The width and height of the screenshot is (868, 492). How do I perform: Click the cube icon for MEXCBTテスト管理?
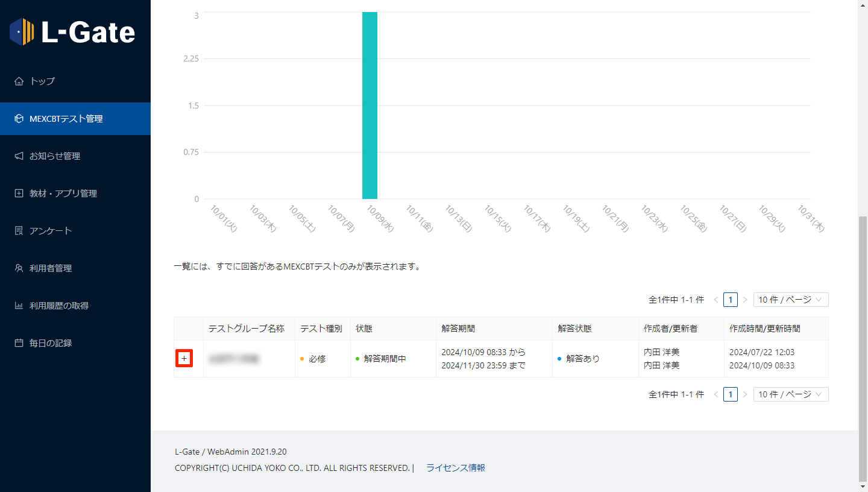19,119
